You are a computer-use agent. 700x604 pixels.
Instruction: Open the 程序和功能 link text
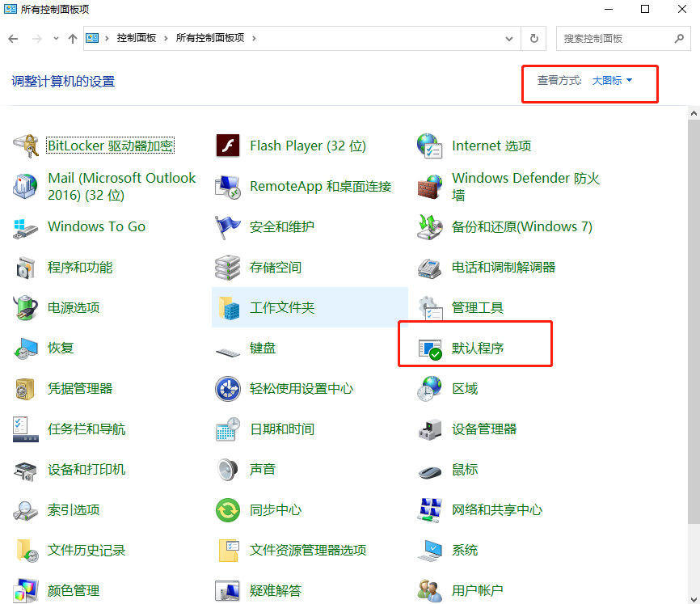(x=80, y=267)
